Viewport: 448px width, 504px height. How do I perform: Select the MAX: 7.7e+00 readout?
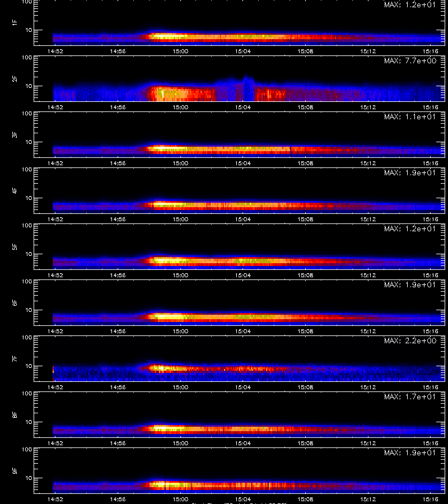(x=410, y=60)
